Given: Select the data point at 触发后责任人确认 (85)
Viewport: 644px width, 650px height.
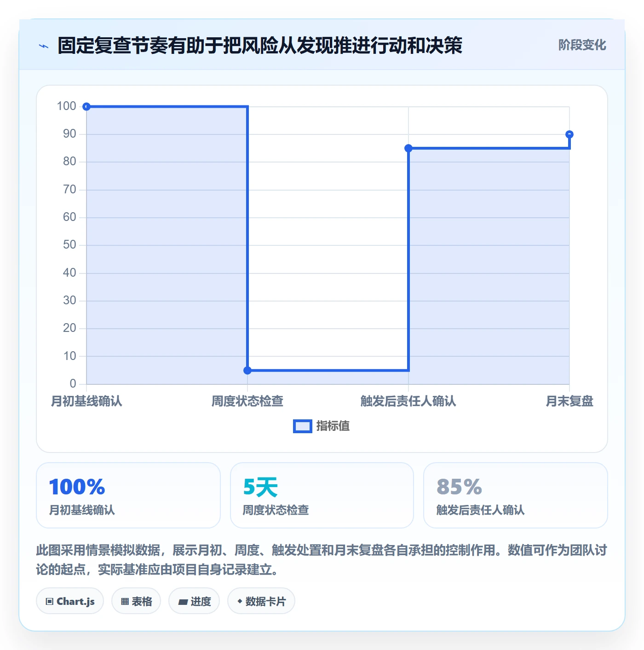Looking at the screenshot, I should click(x=408, y=148).
